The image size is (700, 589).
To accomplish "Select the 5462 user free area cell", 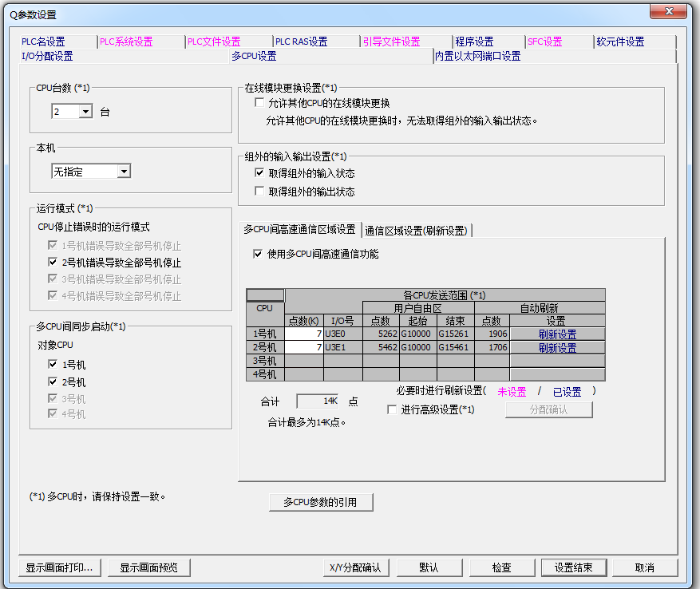I will [x=382, y=347].
